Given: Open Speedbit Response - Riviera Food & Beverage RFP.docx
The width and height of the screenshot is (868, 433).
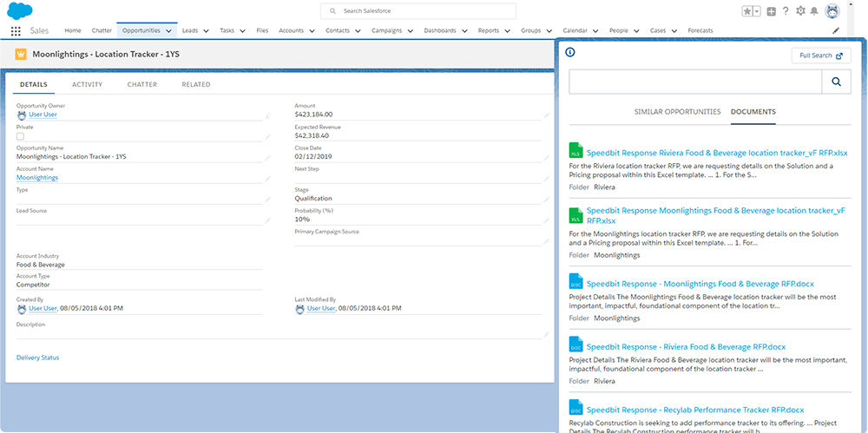Looking at the screenshot, I should 686,346.
